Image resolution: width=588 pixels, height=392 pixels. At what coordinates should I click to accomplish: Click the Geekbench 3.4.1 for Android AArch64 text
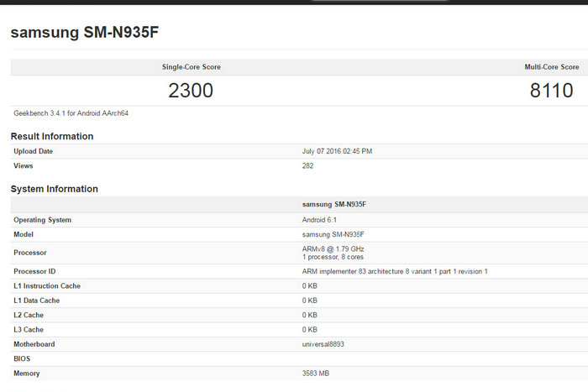(x=71, y=113)
